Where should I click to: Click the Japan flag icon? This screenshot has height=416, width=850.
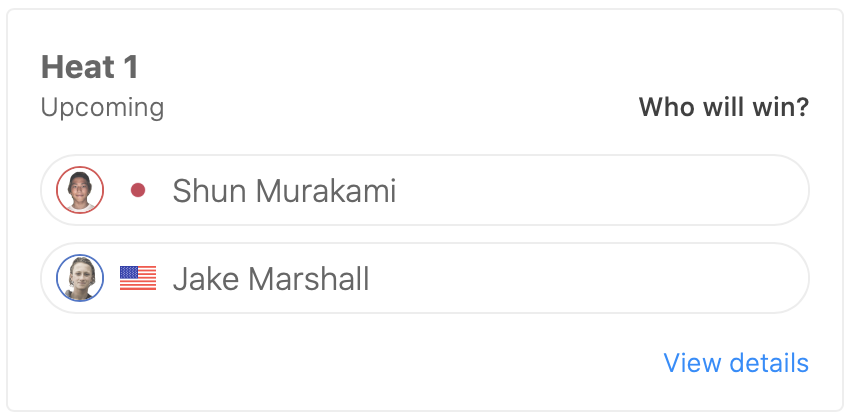click(138, 190)
